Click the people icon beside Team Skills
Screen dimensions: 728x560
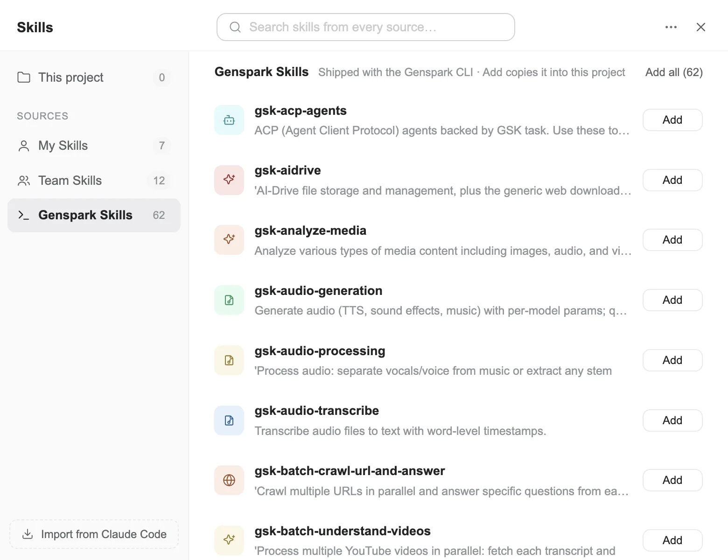24,181
